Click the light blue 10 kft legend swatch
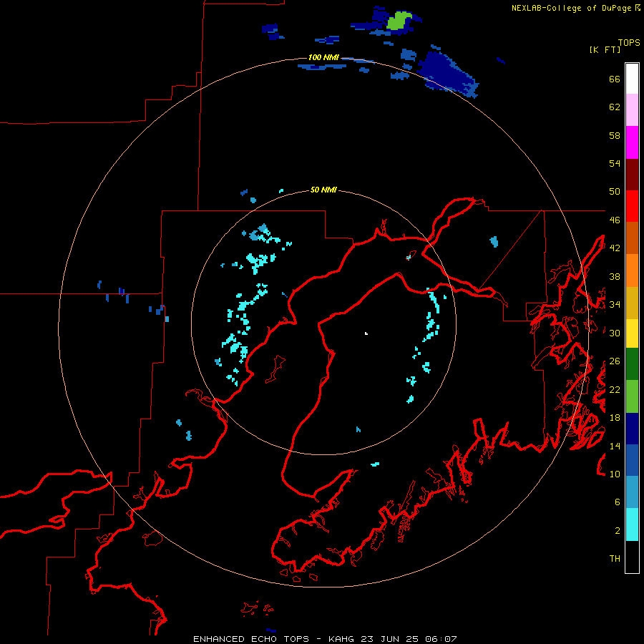This screenshot has width=644, height=644. coord(632,492)
